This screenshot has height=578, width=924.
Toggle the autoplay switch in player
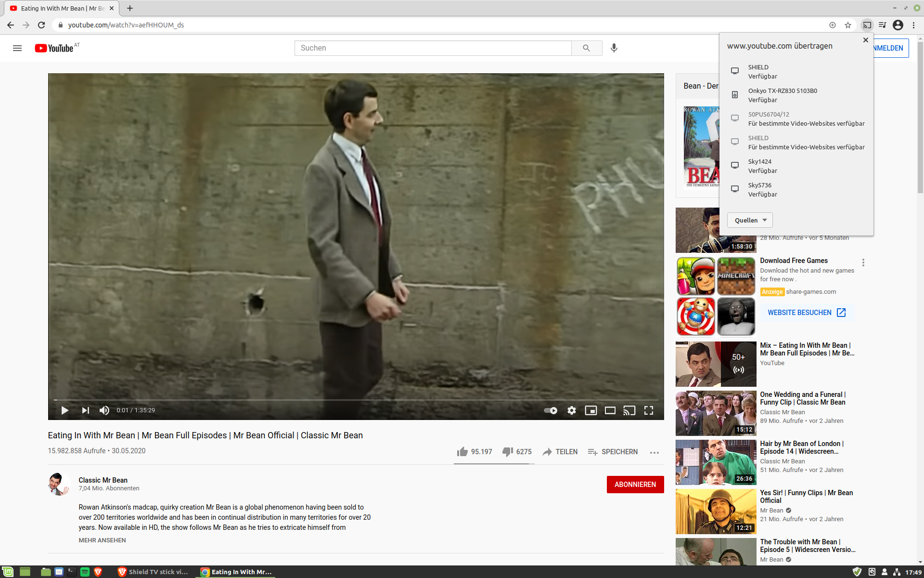551,410
